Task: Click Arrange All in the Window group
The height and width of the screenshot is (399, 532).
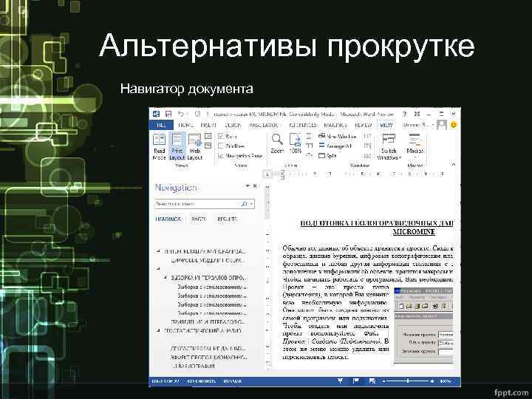Action: click(x=335, y=146)
